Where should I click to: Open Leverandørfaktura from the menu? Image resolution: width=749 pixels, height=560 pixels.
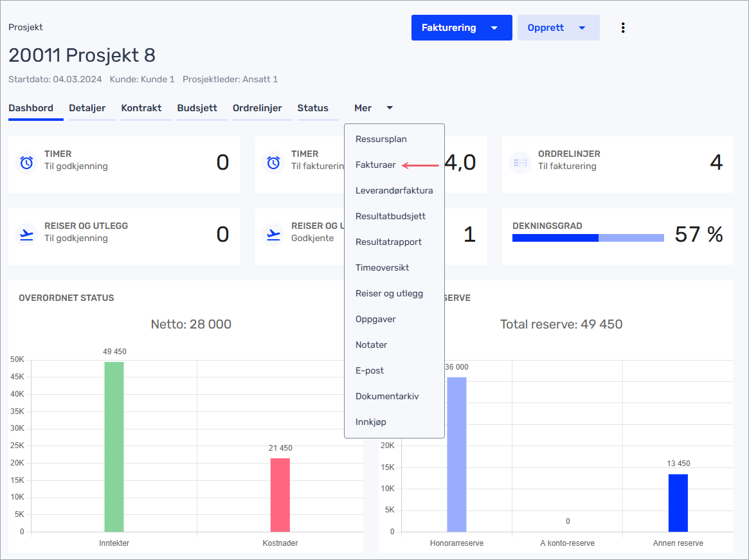click(x=393, y=190)
